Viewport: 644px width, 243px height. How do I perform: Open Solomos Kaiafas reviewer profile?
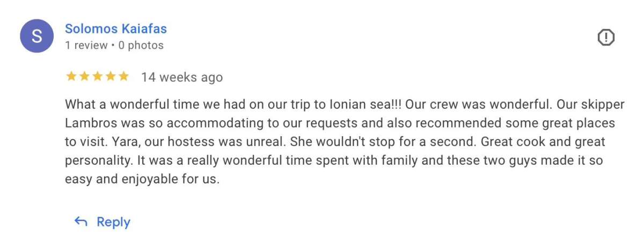click(116, 28)
